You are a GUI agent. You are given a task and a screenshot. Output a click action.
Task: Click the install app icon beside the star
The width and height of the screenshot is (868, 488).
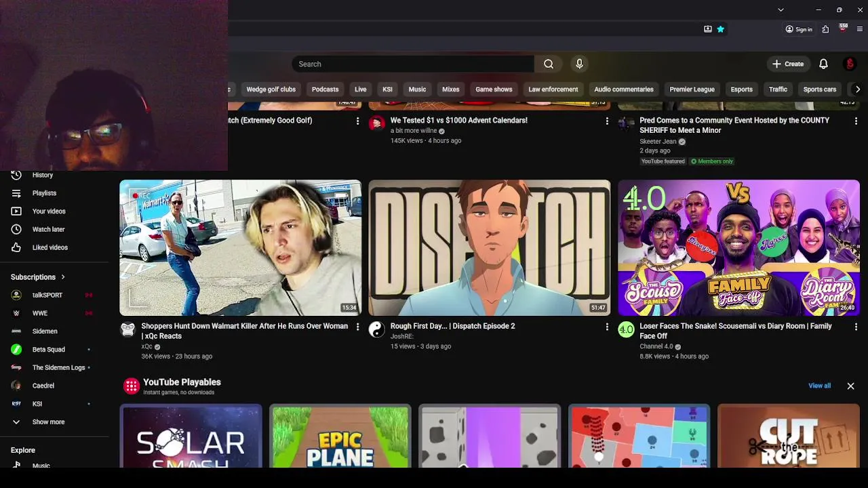(707, 29)
